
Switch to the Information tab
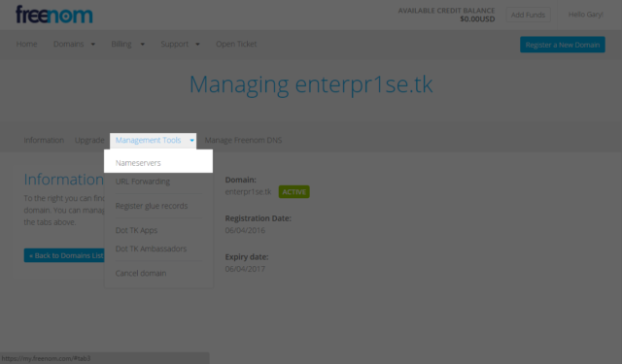(44, 140)
